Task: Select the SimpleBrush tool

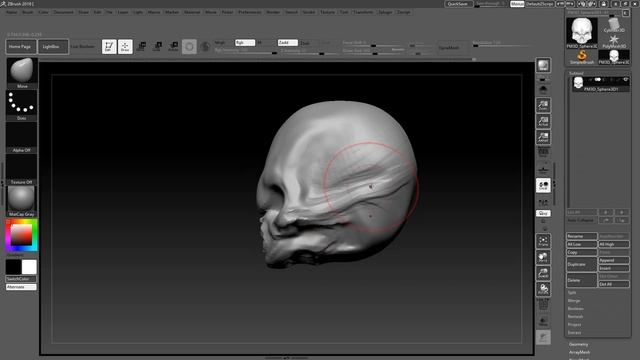Action: coord(582,57)
